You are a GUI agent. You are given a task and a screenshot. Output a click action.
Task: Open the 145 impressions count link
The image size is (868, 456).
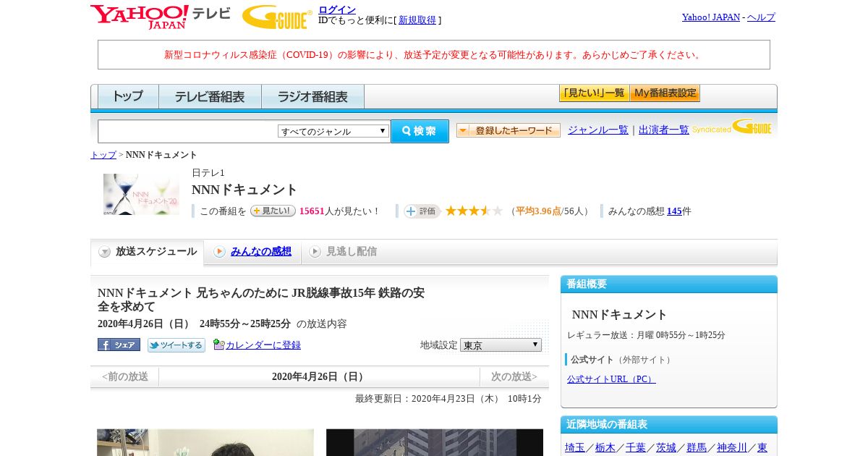pos(674,211)
